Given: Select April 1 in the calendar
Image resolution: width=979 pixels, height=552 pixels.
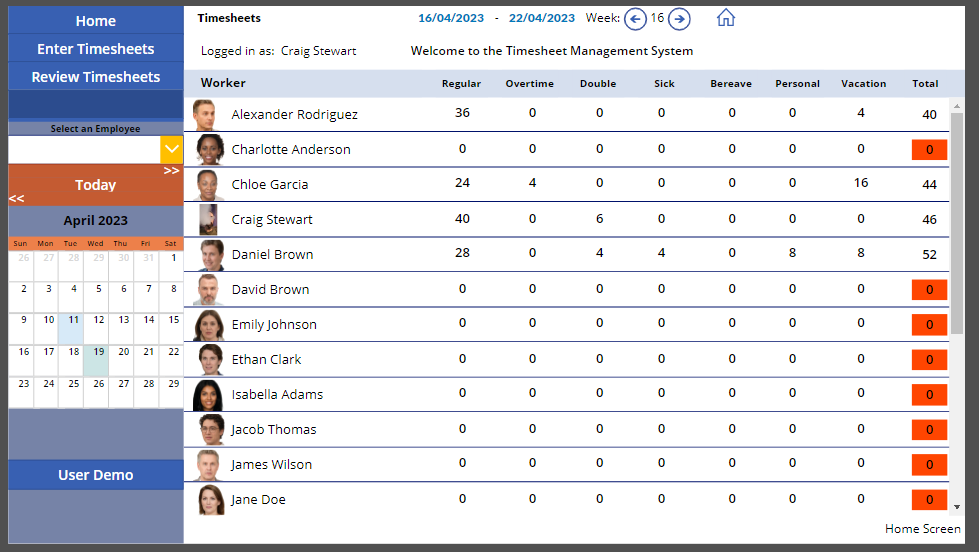Looking at the screenshot, I should click(173, 265).
